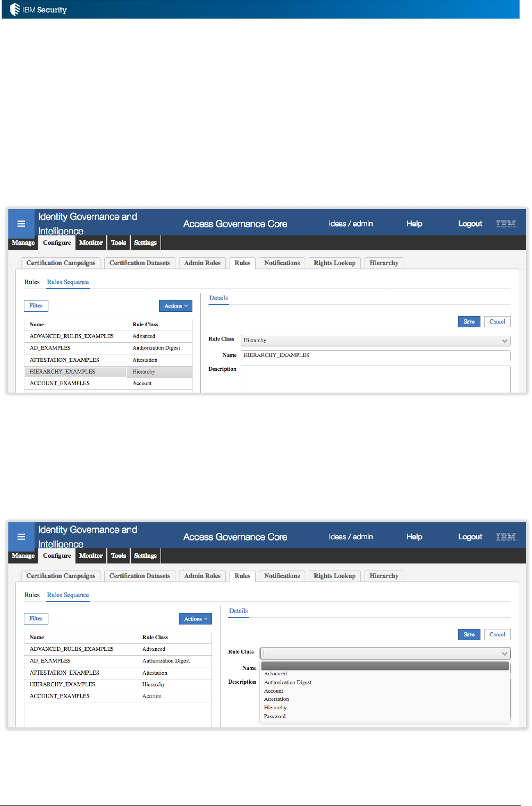Click Save button in upper screenshot
The width and height of the screenshot is (532, 806).
(469, 321)
